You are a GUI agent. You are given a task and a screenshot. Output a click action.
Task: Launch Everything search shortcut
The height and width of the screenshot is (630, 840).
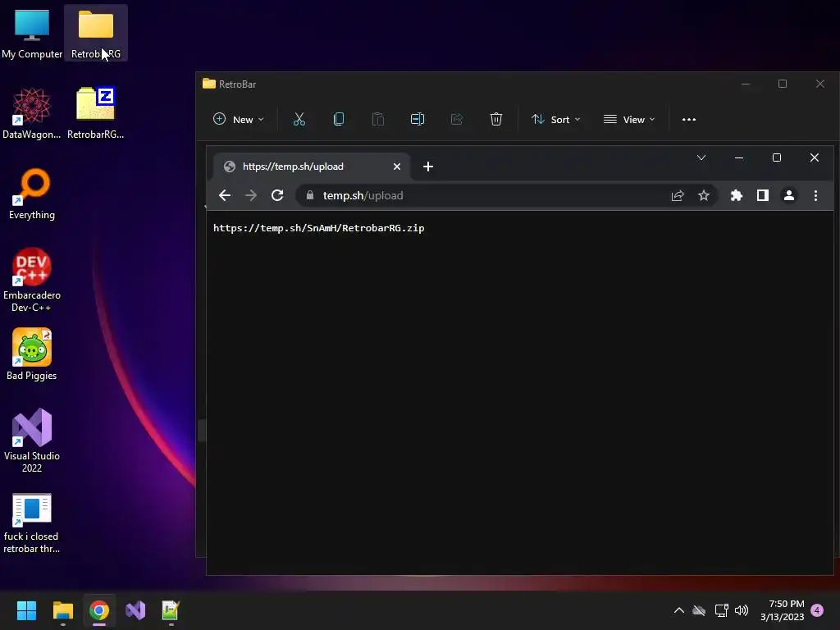(x=32, y=194)
